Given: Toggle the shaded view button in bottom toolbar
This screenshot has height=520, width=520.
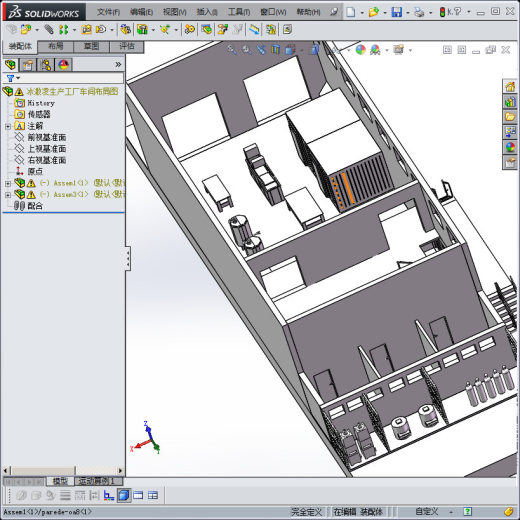Looking at the screenshot, I should [124, 495].
